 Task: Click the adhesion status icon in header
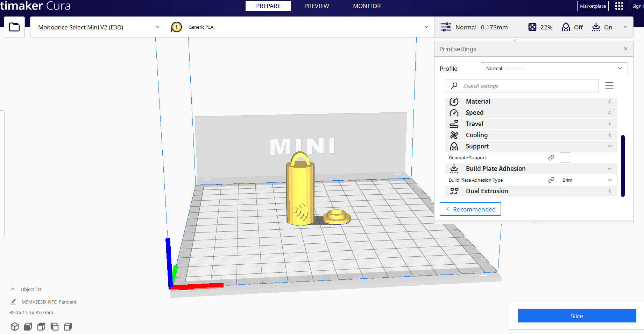click(x=596, y=27)
